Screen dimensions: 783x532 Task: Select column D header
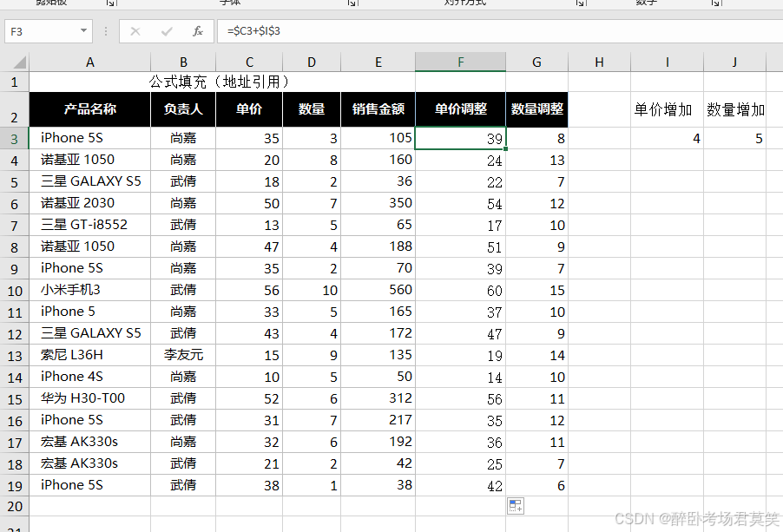point(312,62)
